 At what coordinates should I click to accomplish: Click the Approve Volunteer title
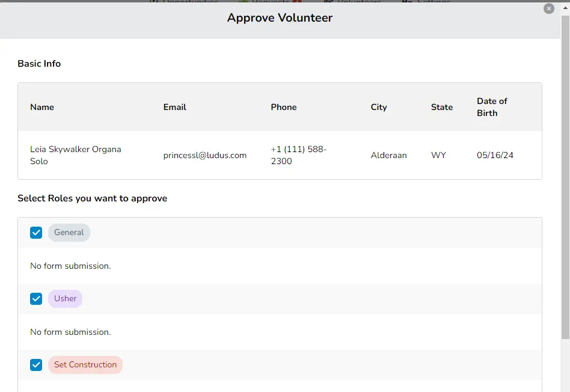[280, 18]
